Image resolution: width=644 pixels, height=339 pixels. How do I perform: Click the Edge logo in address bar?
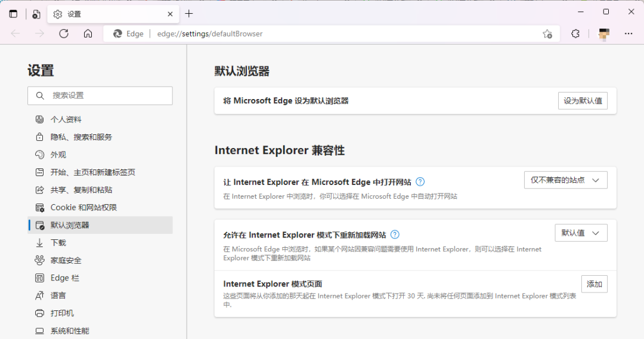coord(117,33)
